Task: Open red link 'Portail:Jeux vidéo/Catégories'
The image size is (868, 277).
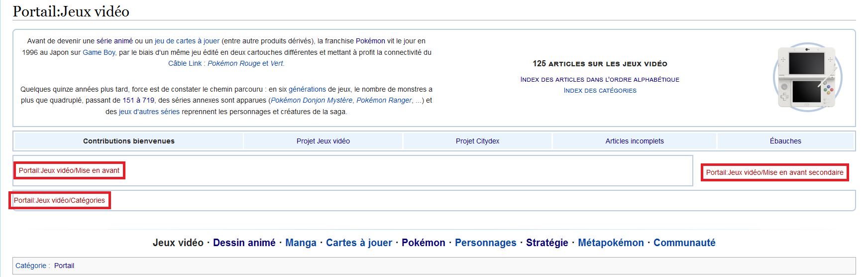Action: tap(59, 200)
